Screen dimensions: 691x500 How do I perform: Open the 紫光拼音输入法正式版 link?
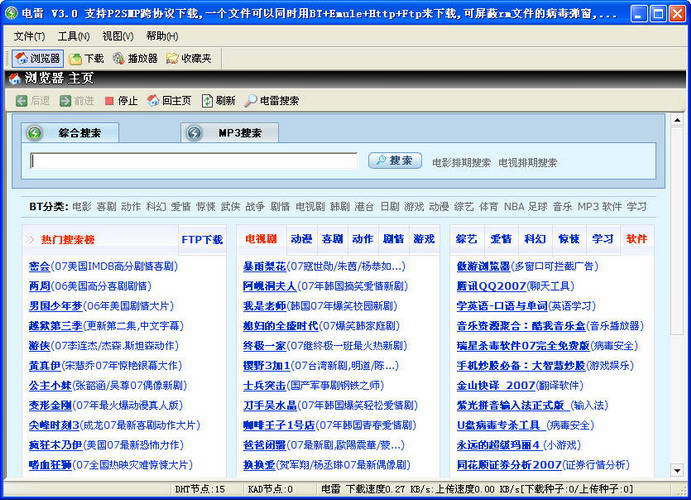click(x=511, y=405)
